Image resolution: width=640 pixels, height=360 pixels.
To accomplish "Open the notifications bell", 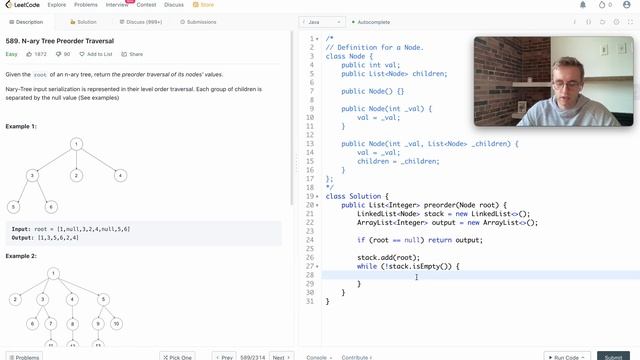I will [x=583, y=4].
